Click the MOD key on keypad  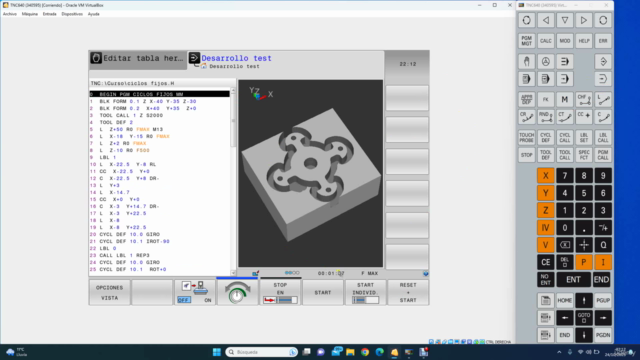pos(565,41)
